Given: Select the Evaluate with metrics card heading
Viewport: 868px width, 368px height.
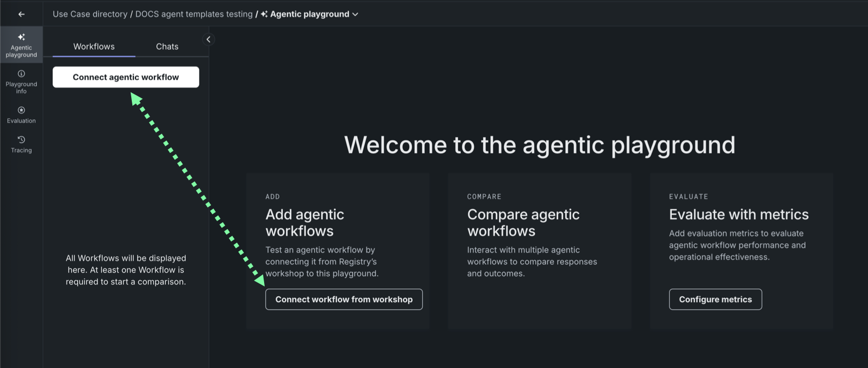Looking at the screenshot, I should [738, 214].
